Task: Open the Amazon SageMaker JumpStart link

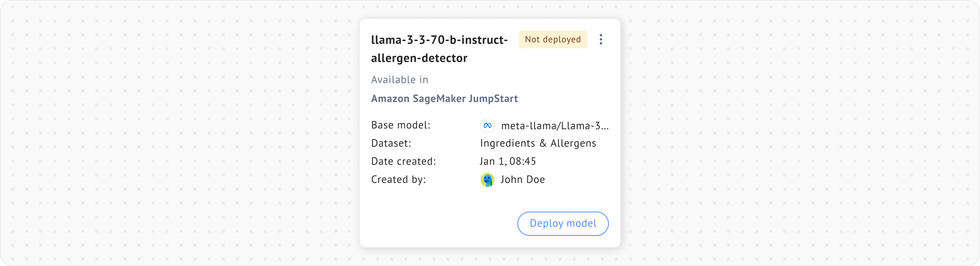Action: [444, 99]
